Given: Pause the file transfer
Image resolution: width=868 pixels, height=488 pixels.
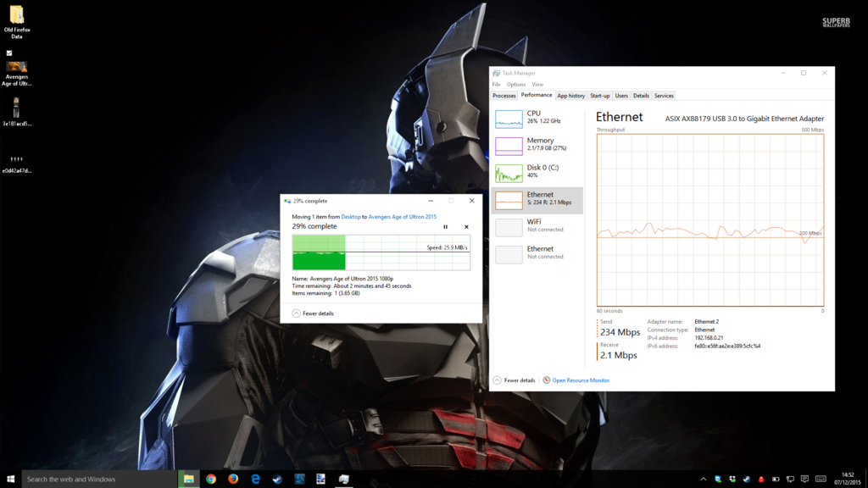Looking at the screenshot, I should pos(446,227).
